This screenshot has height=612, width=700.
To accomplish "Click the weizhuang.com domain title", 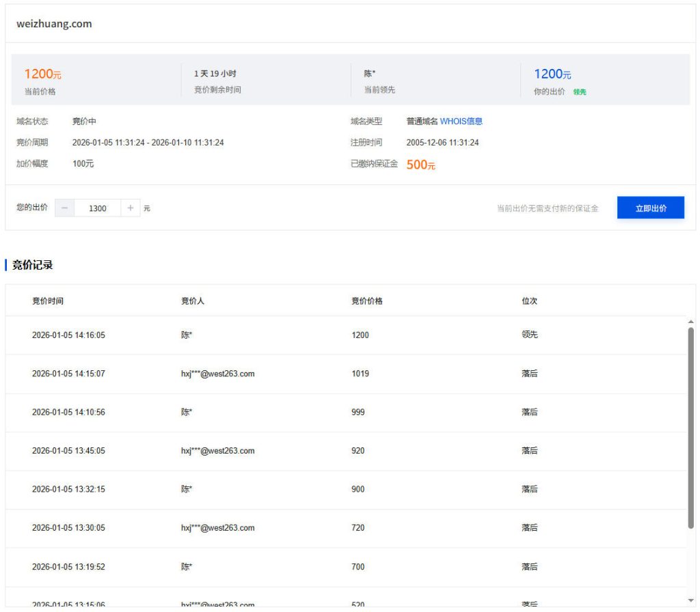I will pyautogui.click(x=54, y=24).
